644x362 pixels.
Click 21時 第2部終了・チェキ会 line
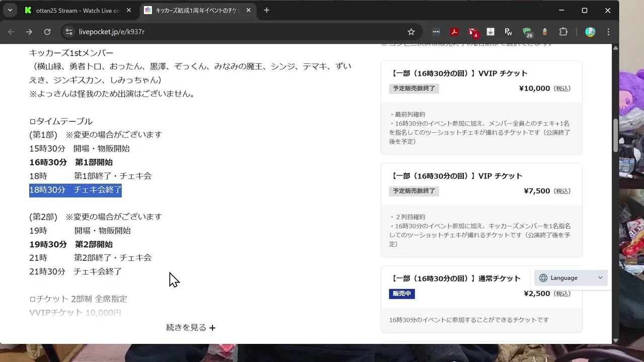click(91, 258)
